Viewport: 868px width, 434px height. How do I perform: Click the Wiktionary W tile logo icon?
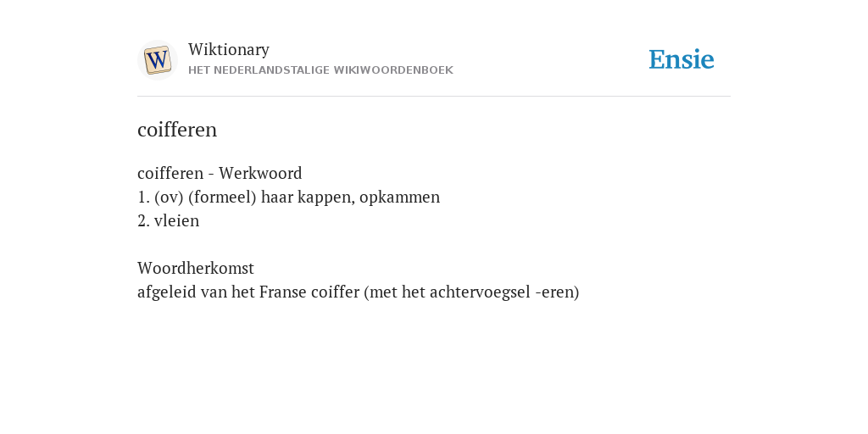point(157,60)
